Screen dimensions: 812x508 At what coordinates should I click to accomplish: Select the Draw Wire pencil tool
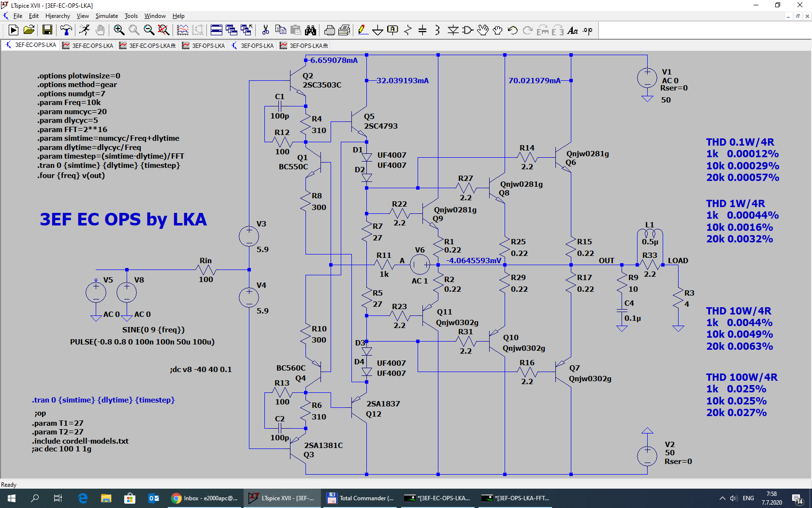coord(362,30)
